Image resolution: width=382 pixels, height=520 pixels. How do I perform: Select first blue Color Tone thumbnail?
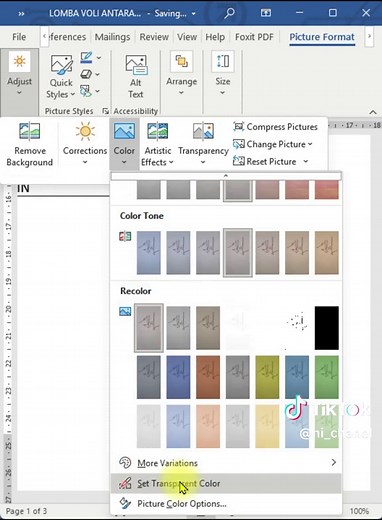tap(149, 253)
